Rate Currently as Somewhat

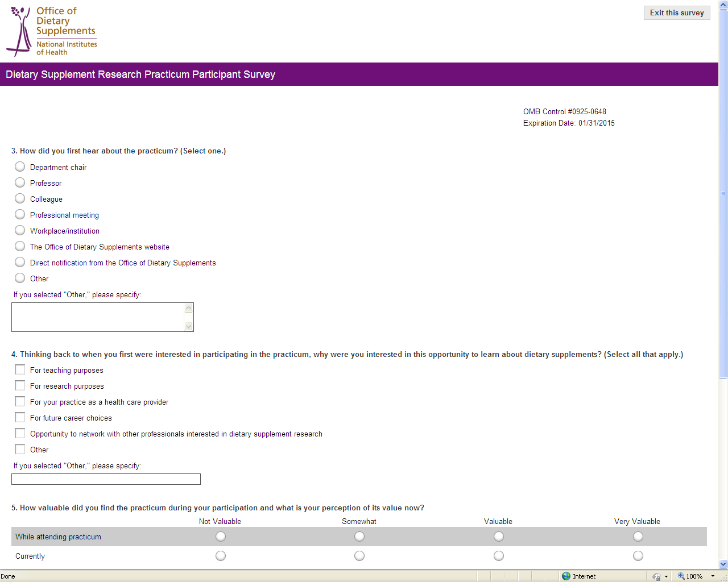point(359,556)
